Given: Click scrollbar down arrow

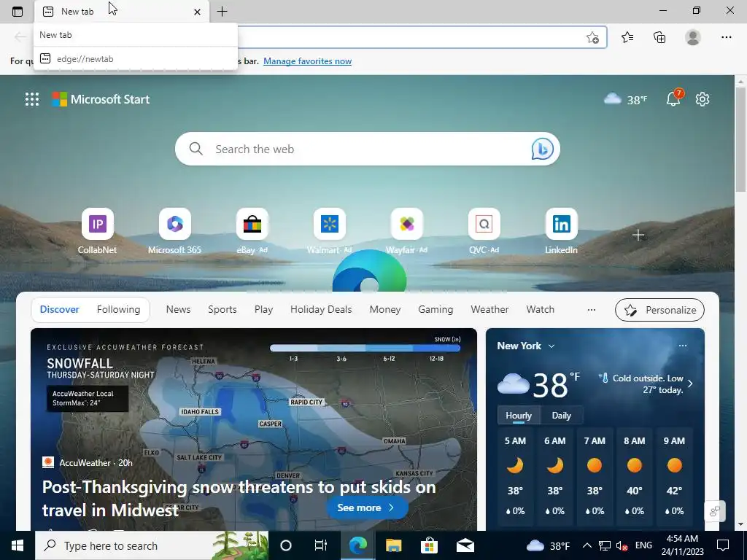Looking at the screenshot, I should 740,524.
